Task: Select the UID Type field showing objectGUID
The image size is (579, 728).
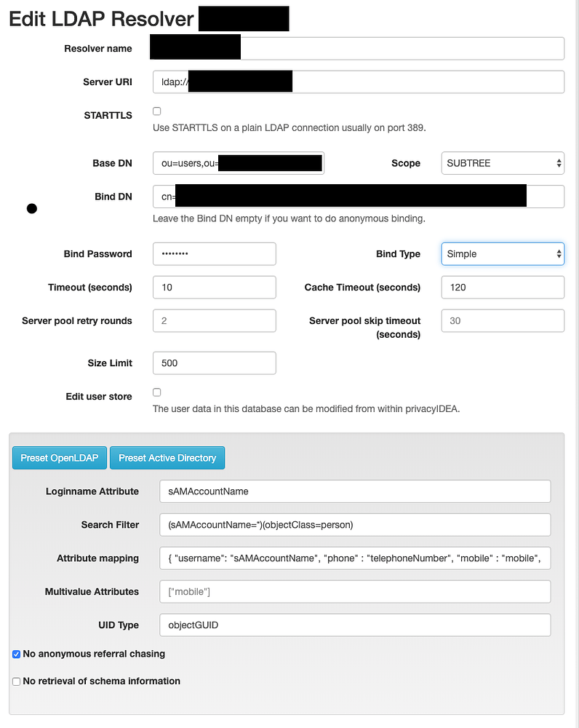Action: point(355,625)
